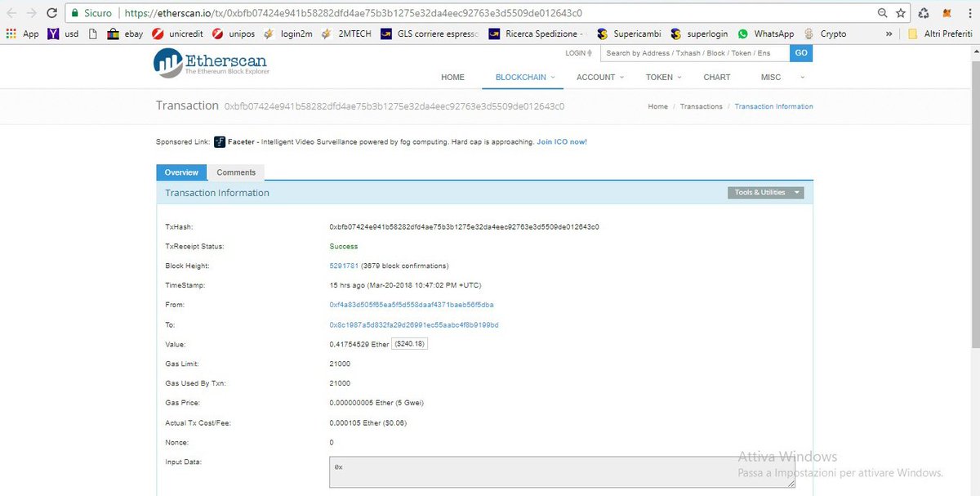The height and width of the screenshot is (496, 980).
Task: Open the App launcher bookmark
Action: pyautogui.click(x=22, y=34)
